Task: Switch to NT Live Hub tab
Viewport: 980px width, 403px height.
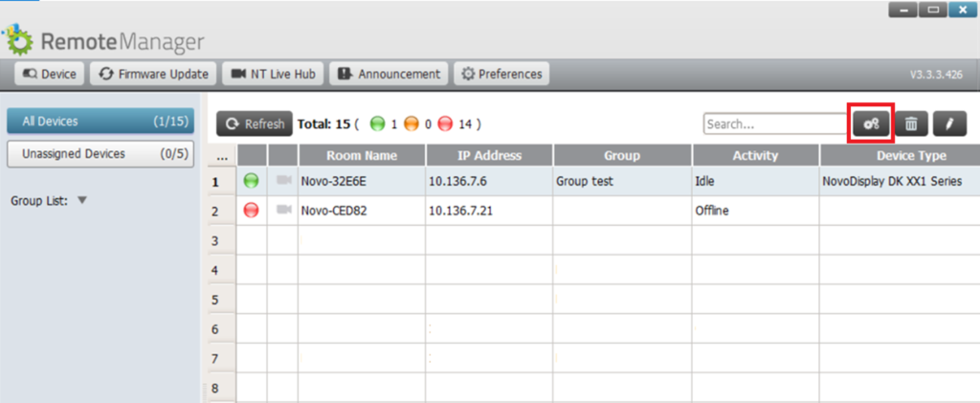Action: coord(273,74)
